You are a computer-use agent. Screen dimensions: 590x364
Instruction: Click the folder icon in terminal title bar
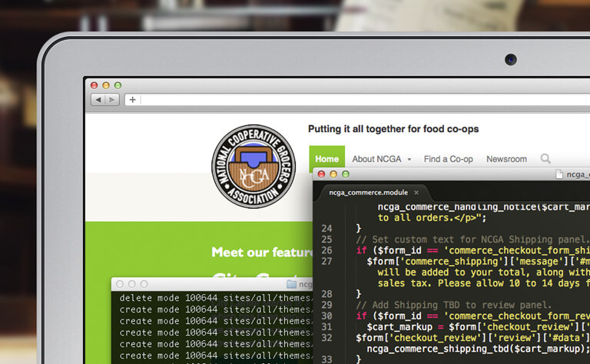291,284
